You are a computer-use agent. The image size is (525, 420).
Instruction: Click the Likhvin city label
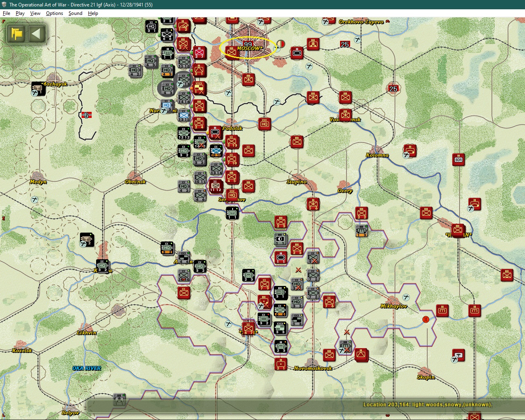tap(87, 333)
